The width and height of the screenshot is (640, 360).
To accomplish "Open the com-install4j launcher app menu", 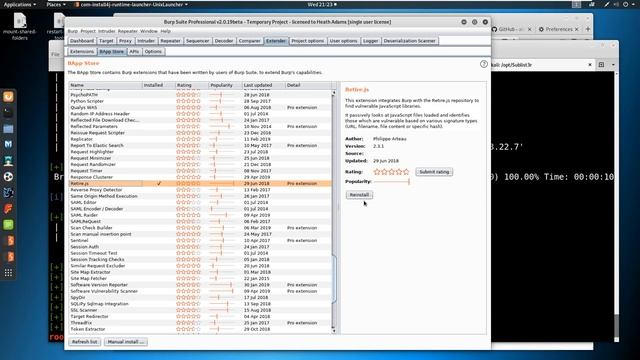I will 131,4.
